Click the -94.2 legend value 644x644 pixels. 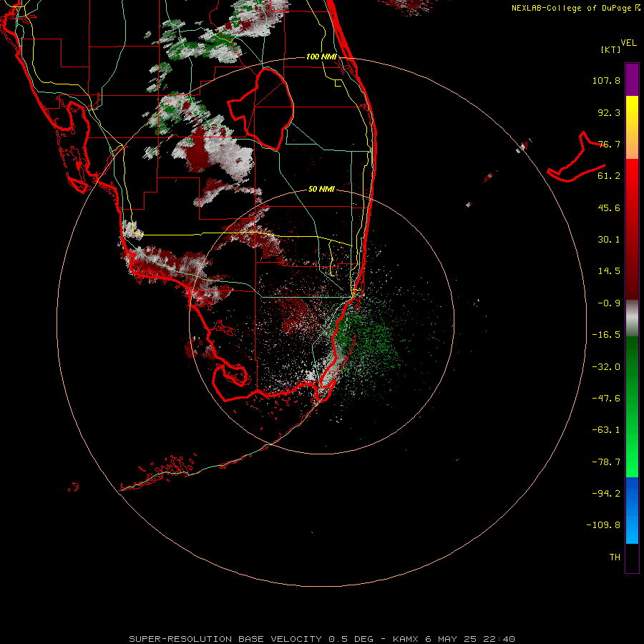coord(606,493)
